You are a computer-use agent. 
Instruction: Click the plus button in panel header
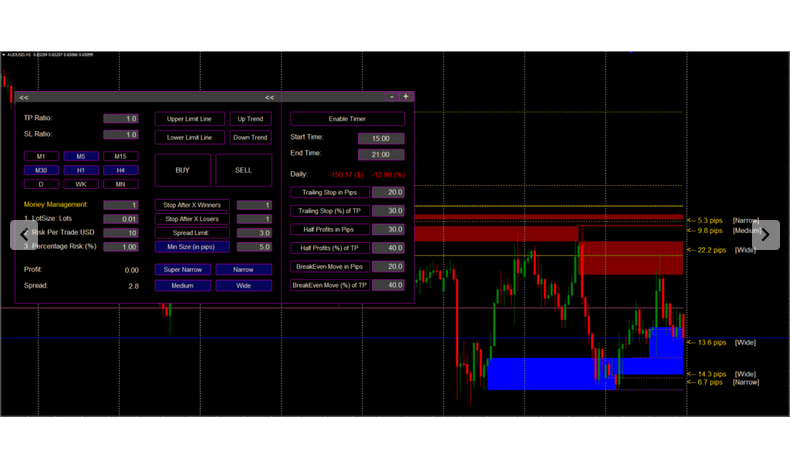406,96
